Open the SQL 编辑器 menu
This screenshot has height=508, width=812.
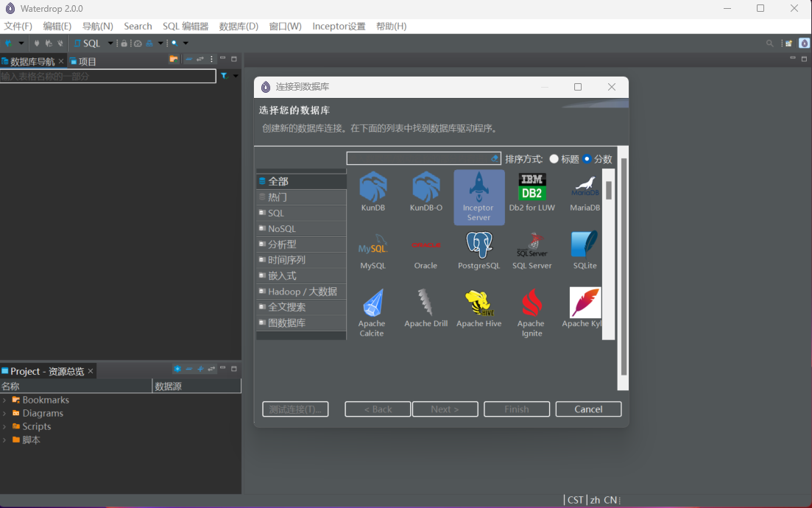tap(186, 27)
